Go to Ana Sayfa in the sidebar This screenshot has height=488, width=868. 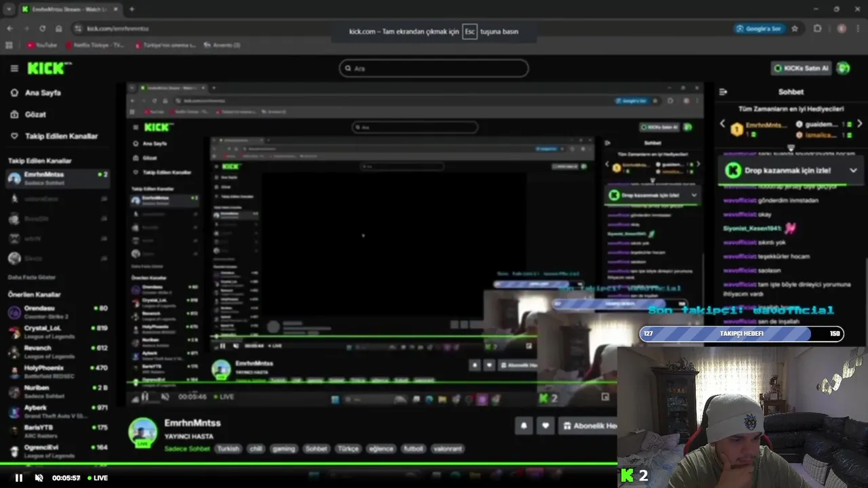point(42,93)
